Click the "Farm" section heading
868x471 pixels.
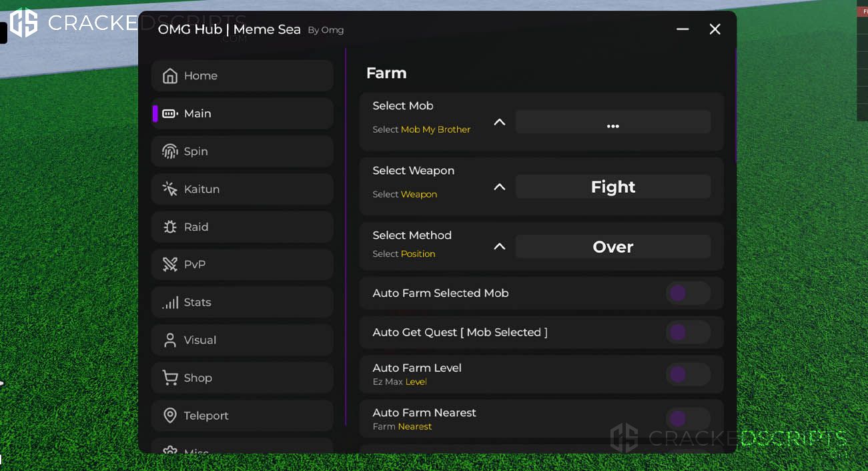click(386, 73)
